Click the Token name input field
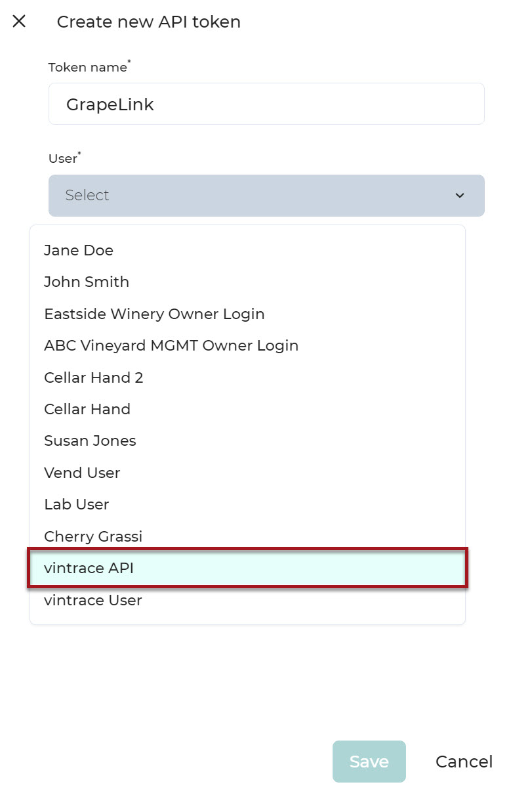Screen dimensions: 532x797 click(266, 104)
